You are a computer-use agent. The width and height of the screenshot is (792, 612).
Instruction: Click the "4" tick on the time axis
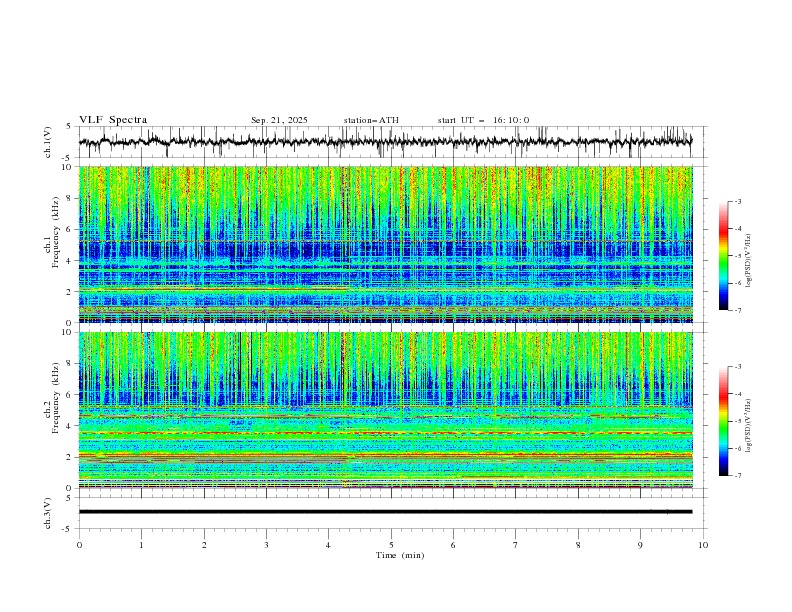pos(328,545)
